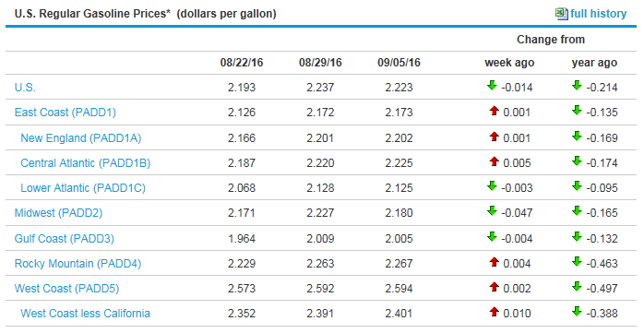
Task: Open the U.S. gasoline price link
Action: click(25, 88)
